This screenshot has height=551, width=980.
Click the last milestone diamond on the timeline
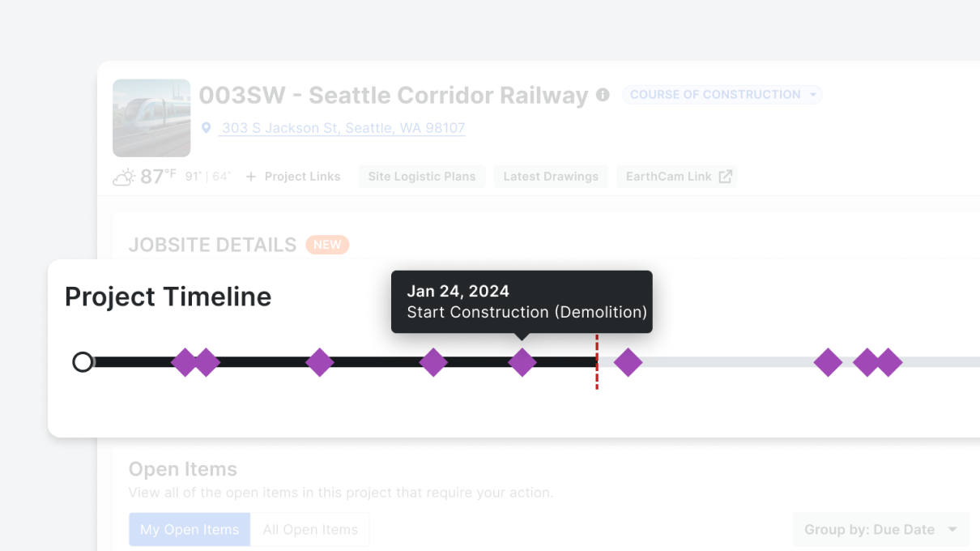[888, 364]
